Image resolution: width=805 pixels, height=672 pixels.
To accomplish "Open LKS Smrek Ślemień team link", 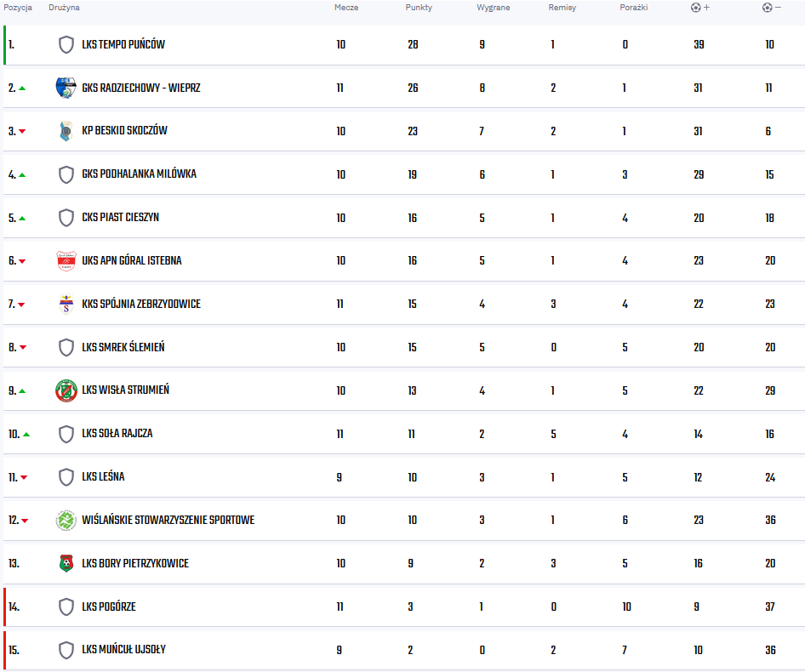I will 123,347.
